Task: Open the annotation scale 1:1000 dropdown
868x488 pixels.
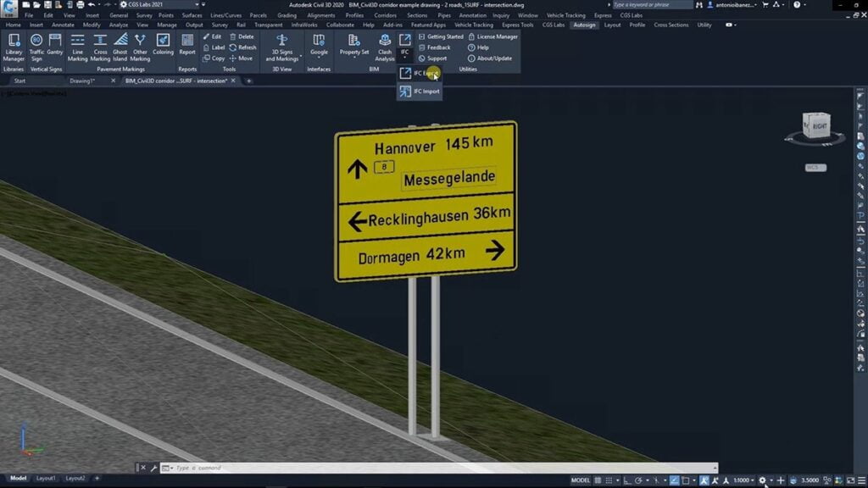Action: coord(743,480)
